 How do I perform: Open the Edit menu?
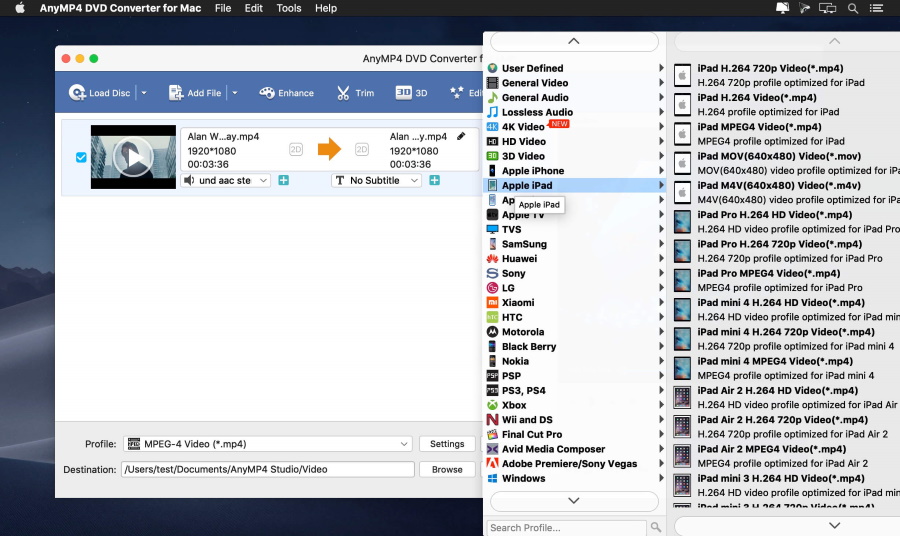253,8
